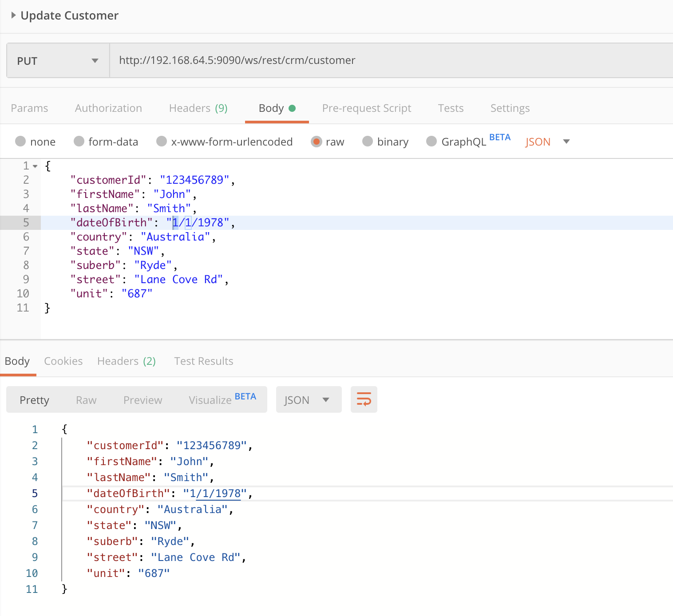Switch to the response Cookies tab
This screenshot has width=673, height=616.
point(63,361)
